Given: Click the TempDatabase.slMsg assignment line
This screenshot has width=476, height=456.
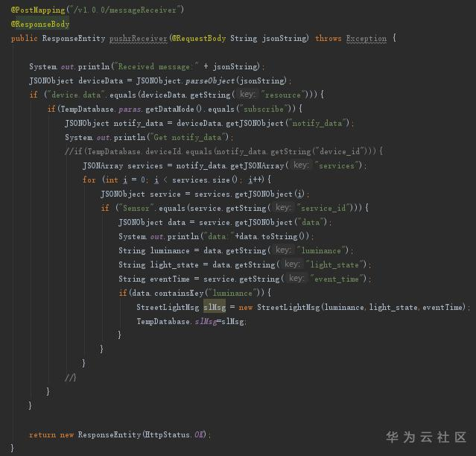Looking at the screenshot, I should (x=191, y=321).
